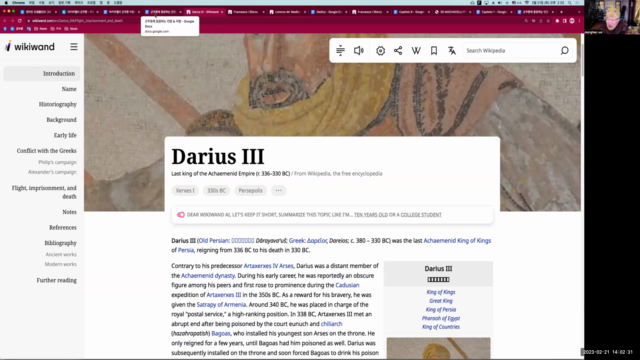Open Old Persian link
Screen dimensions: 640x360
[213, 241]
